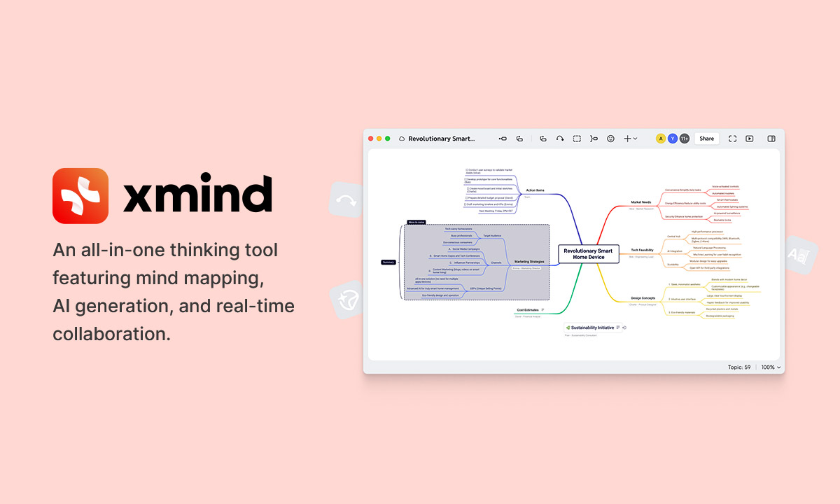Image resolution: width=840 pixels, height=504 pixels.
Task: Click the zoom-to-topic focus icon
Action: 593,139
